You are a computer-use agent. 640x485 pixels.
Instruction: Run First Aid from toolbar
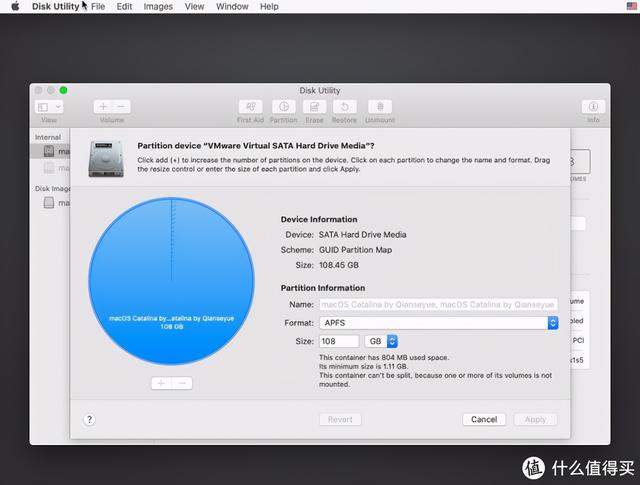tap(250, 107)
